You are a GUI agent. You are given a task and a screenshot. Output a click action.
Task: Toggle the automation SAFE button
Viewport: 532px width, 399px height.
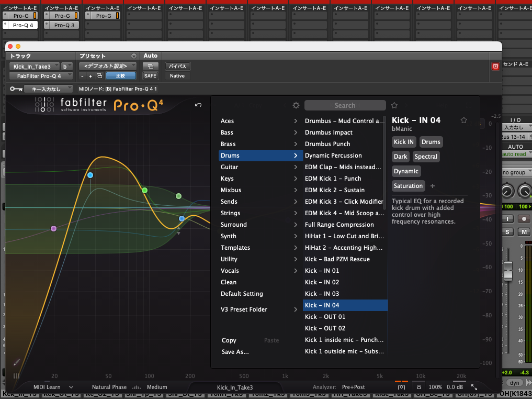click(x=150, y=76)
